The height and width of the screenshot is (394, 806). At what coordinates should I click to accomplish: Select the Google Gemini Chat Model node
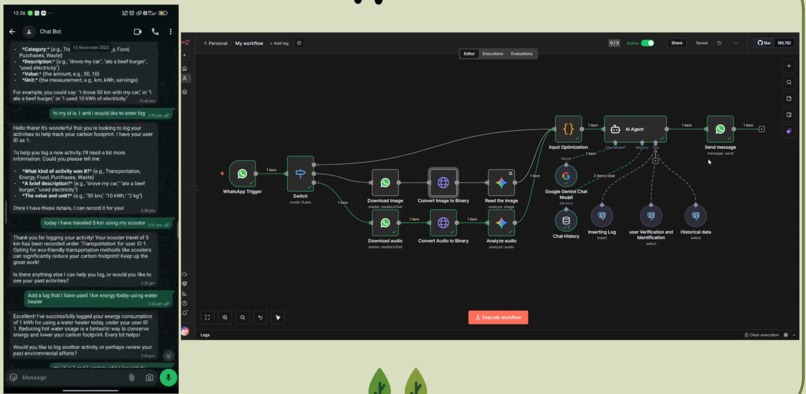[x=566, y=176]
